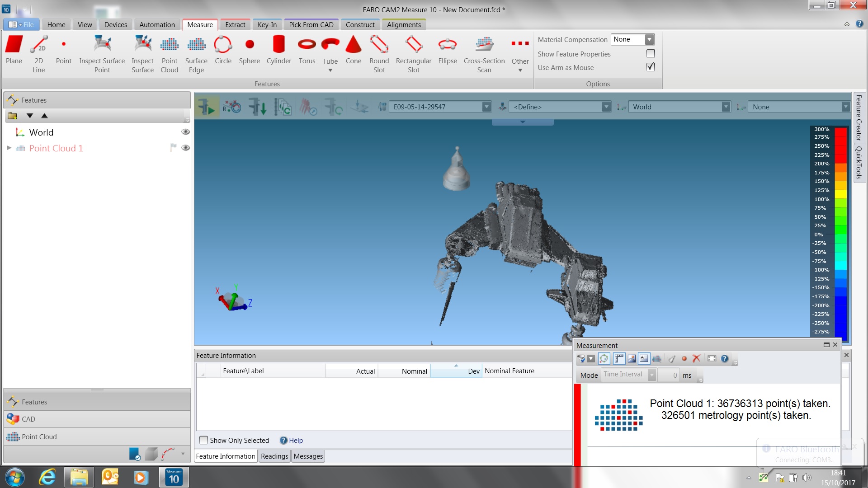The image size is (868, 488).
Task: Click the folder icon in the Features panel
Action: [13, 116]
